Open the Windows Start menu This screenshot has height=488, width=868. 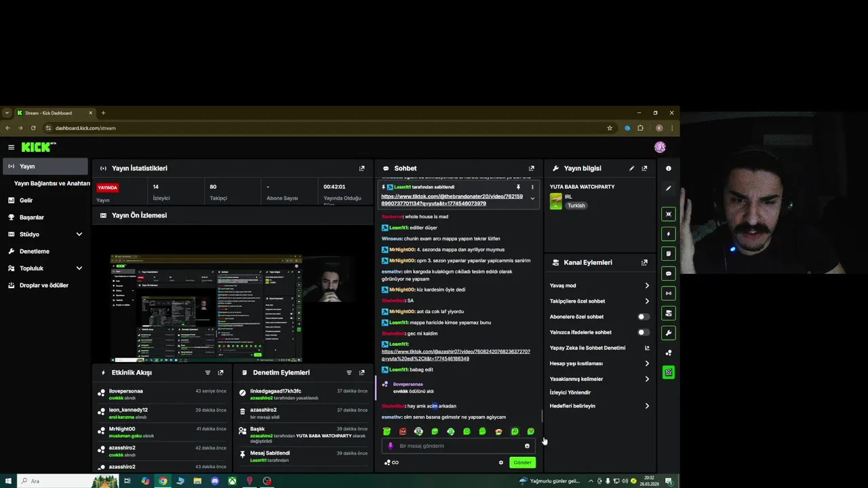7,481
